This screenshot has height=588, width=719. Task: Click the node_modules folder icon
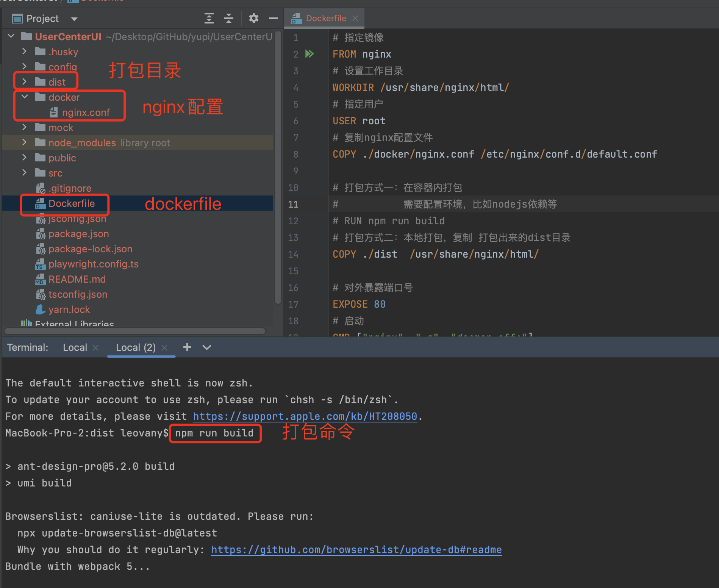(x=40, y=142)
